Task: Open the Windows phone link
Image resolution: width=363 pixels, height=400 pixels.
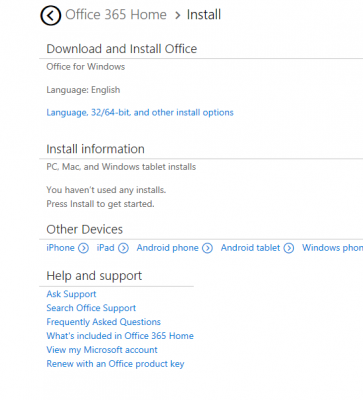Action: (332, 248)
